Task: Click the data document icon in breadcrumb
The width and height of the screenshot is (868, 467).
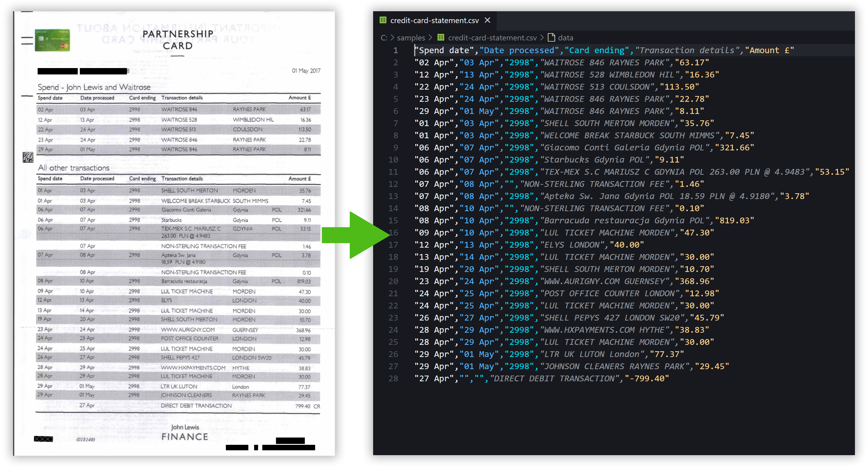Action: pos(551,37)
